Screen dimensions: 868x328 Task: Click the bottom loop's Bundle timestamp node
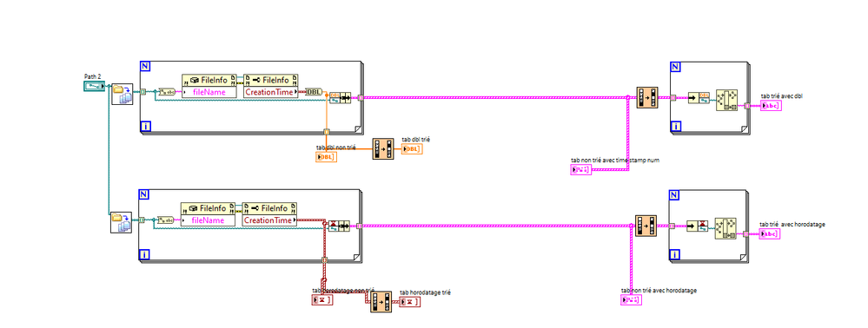339,226
